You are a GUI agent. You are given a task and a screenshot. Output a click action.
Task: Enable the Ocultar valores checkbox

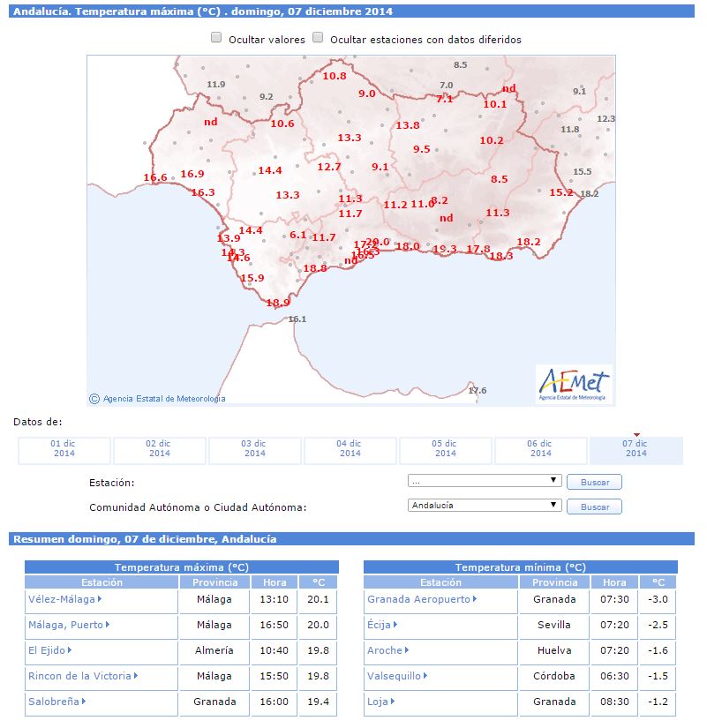tap(216, 38)
